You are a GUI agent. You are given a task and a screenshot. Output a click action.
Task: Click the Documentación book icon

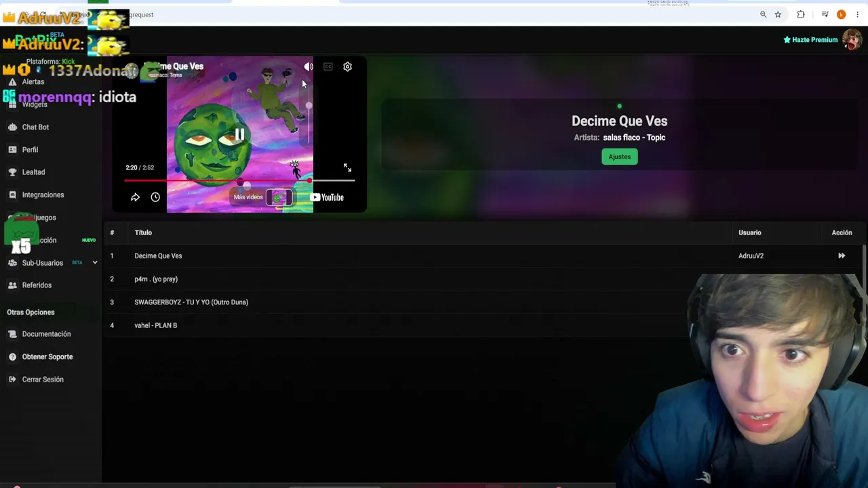pyautogui.click(x=12, y=334)
